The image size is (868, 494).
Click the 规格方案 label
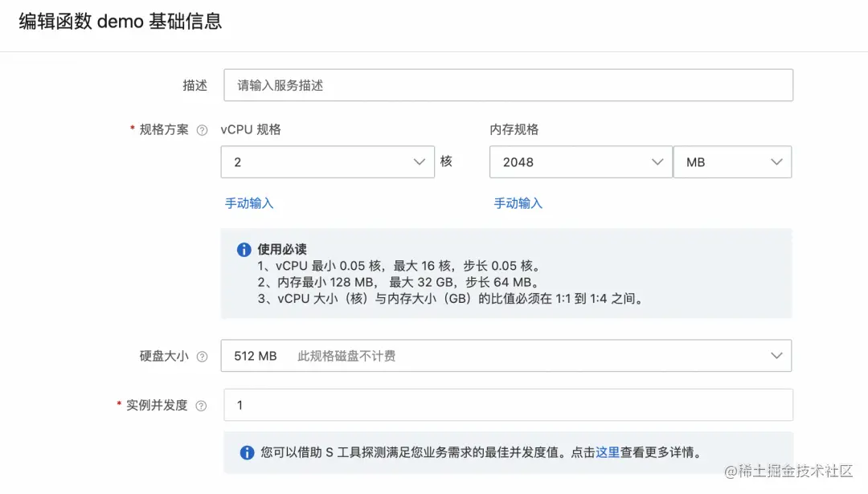pyautogui.click(x=164, y=129)
